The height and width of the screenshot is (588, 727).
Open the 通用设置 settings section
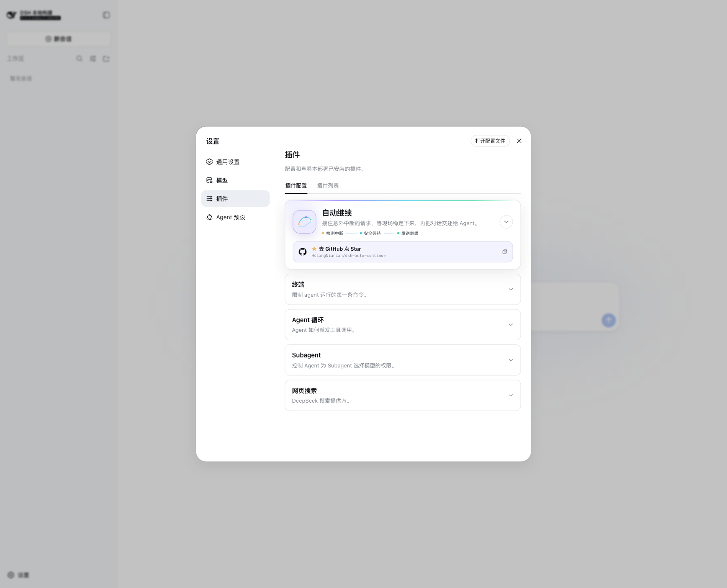pyautogui.click(x=235, y=162)
